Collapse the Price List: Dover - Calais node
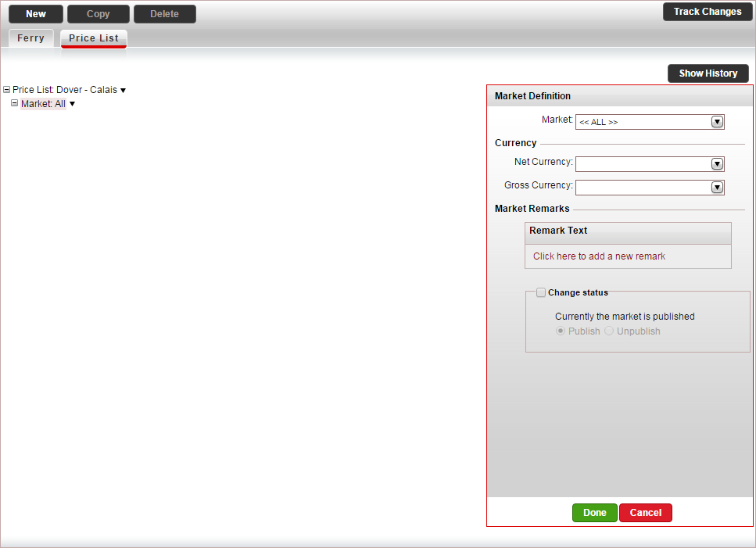The image size is (756, 548). 7,90
